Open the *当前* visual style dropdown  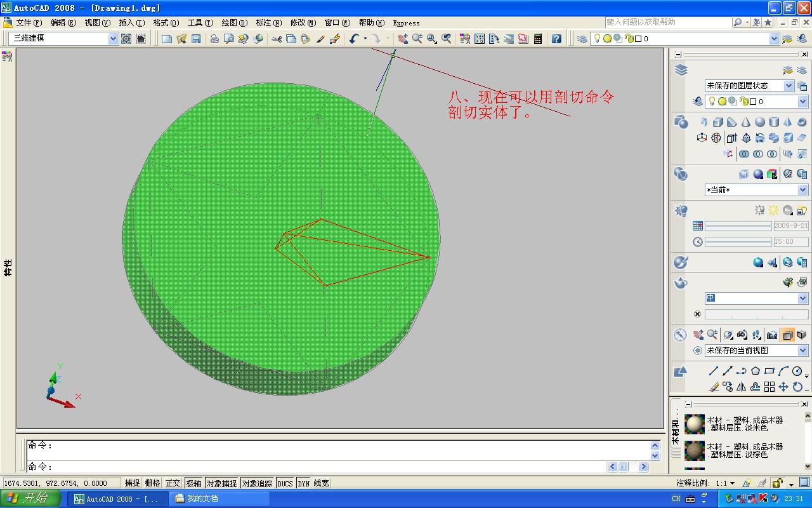point(802,190)
